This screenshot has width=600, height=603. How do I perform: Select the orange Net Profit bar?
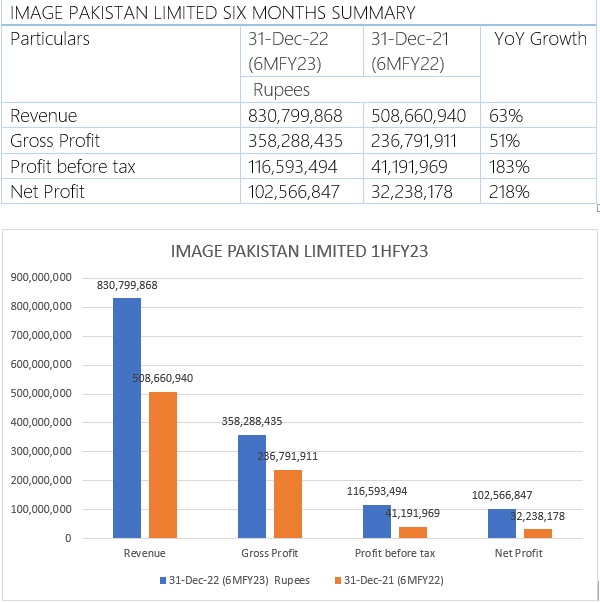click(x=538, y=533)
